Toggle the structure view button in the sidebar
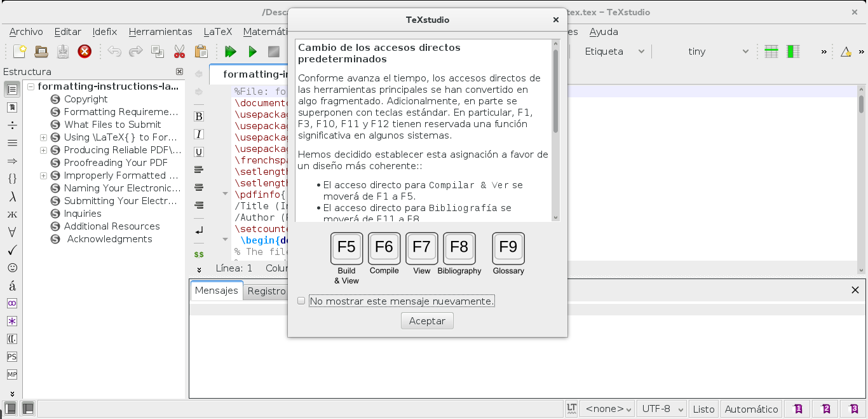This screenshot has width=868, height=419. pos(12,90)
